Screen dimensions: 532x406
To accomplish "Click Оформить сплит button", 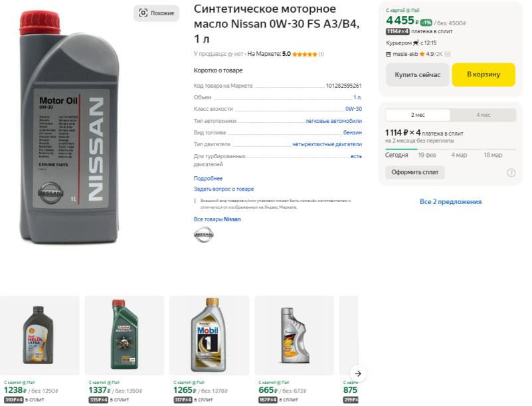I will (415, 172).
